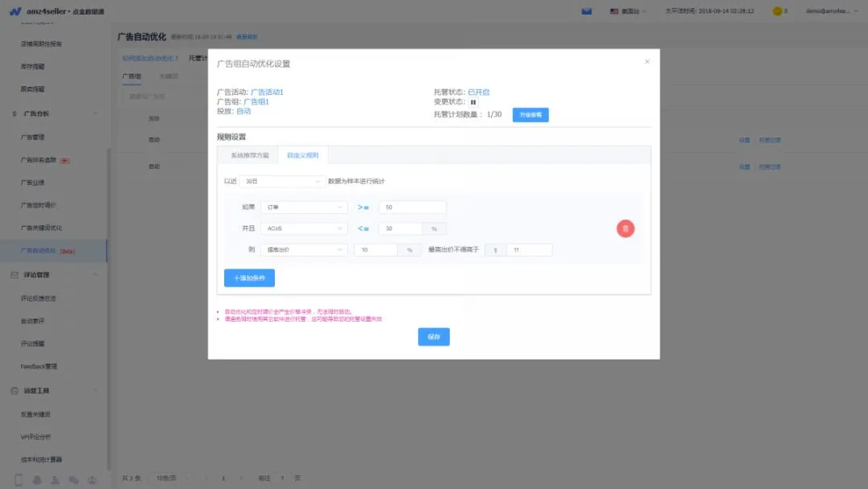The width and height of the screenshot is (868, 489).
Task: Open the 10条/页 page size dropdown
Action: point(171,478)
